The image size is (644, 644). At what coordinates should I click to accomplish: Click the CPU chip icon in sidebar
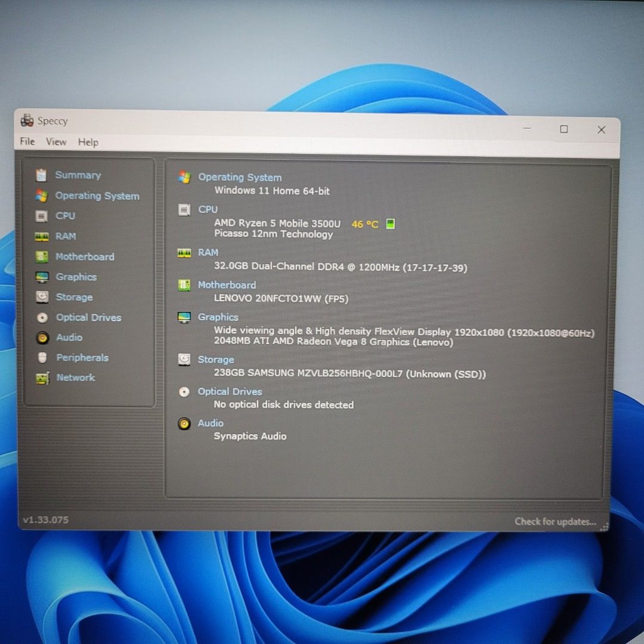[42, 216]
